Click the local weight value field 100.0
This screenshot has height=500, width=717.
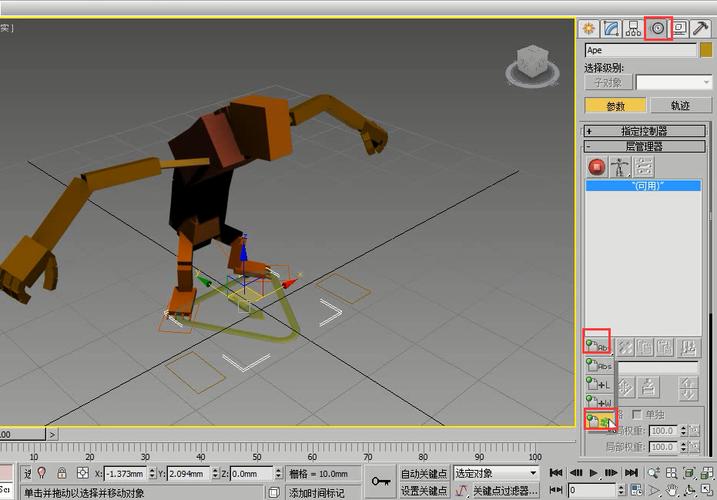click(663, 447)
